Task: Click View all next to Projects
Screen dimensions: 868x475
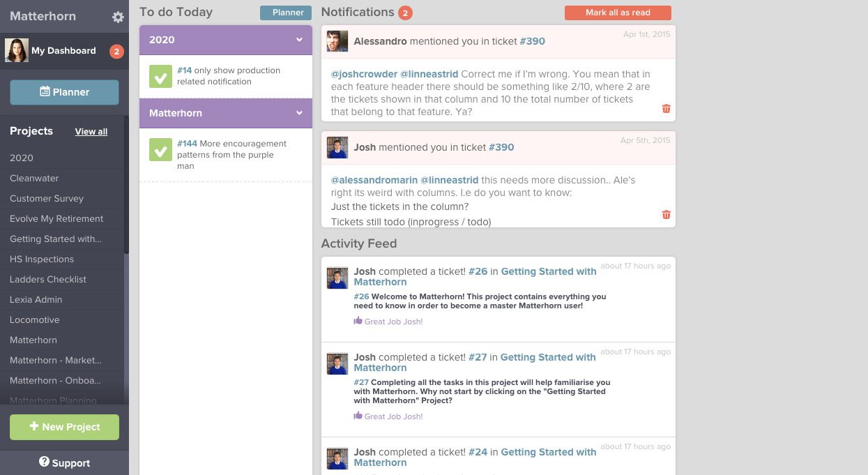Action: tap(91, 131)
